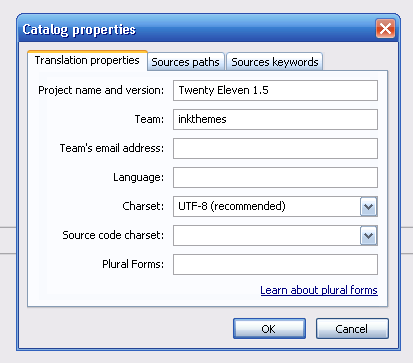Click the Catalog properties title text
413x363 pixels.
point(79,30)
